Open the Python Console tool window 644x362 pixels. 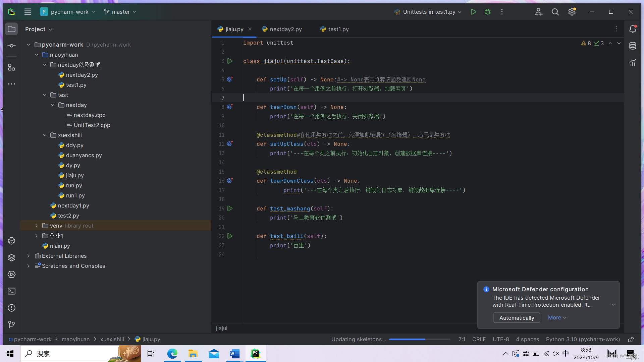(11, 241)
